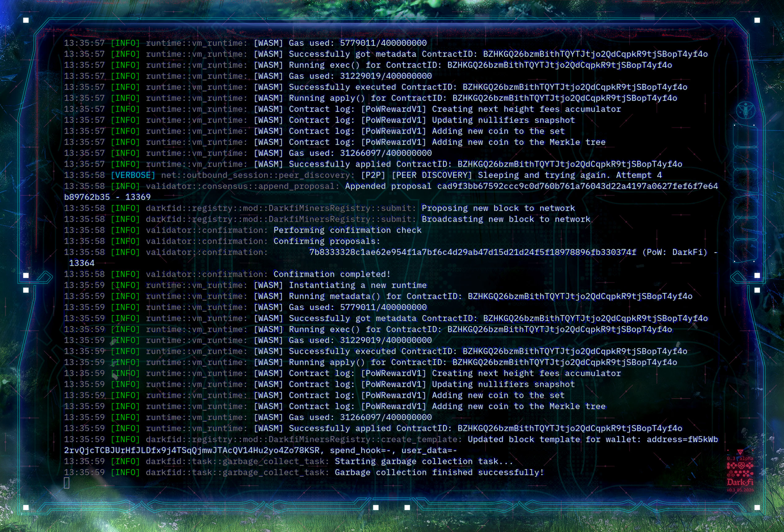Screen dimensions: 784x532
Task: Click "validator::consensus::append_proposal:" module path
Action: [x=242, y=186]
